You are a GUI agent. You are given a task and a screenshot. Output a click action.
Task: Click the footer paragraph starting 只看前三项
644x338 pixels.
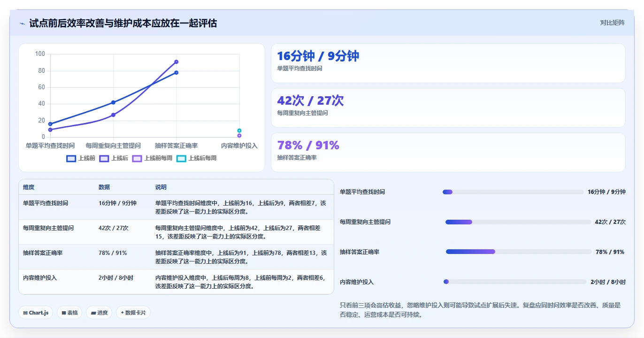click(x=480, y=310)
